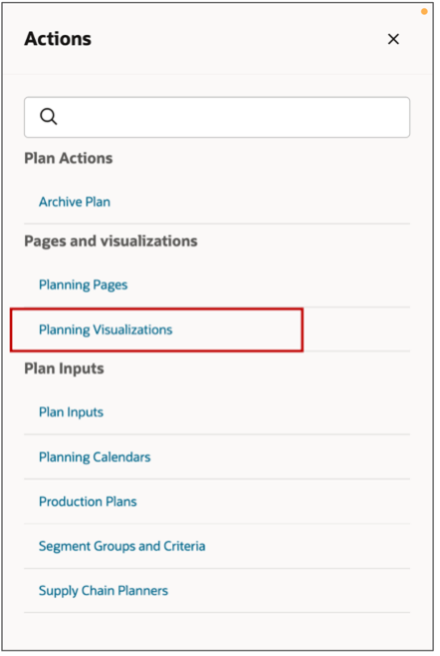Select the highlighted Planning Visualizations link
The height and width of the screenshot is (656, 440).
(105, 330)
